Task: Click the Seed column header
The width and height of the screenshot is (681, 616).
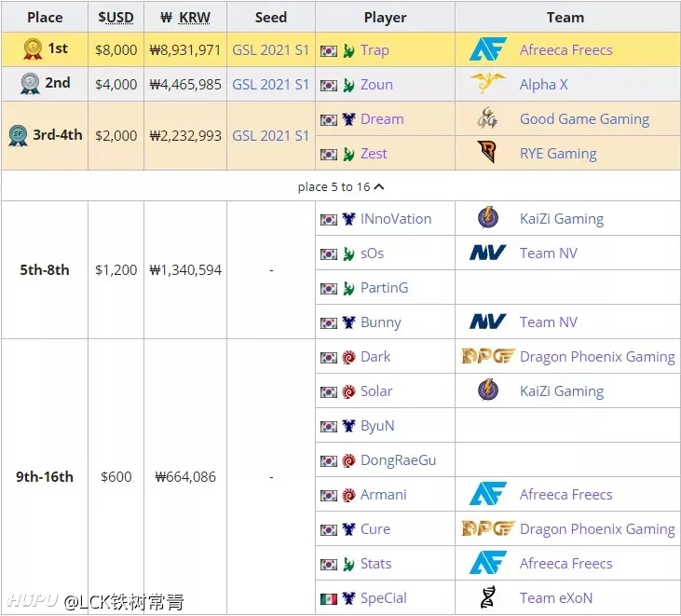Action: pyautogui.click(x=270, y=17)
